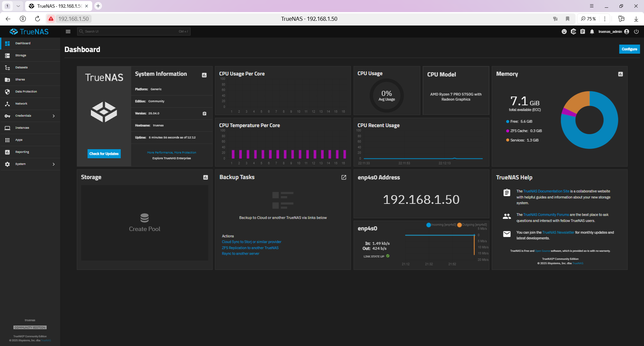Open More Performance, More Protection link
The image size is (644, 346).
pyautogui.click(x=172, y=153)
